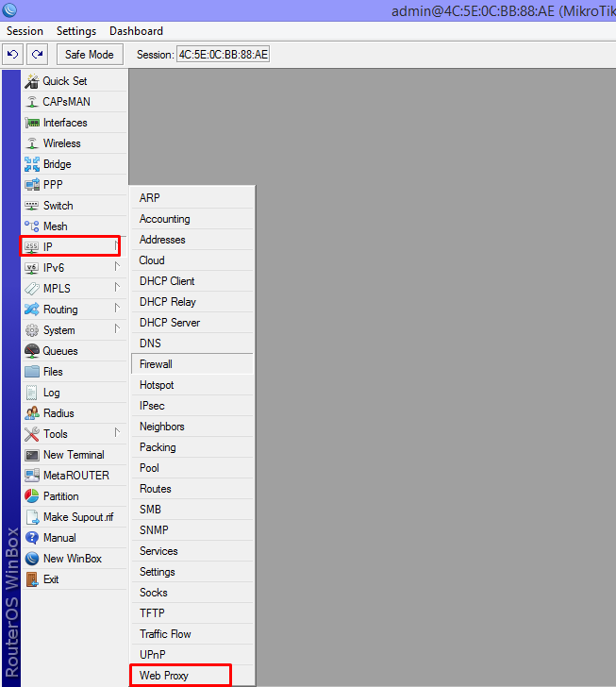Open the Dashboard menu
This screenshot has height=687, width=616.
tap(136, 31)
